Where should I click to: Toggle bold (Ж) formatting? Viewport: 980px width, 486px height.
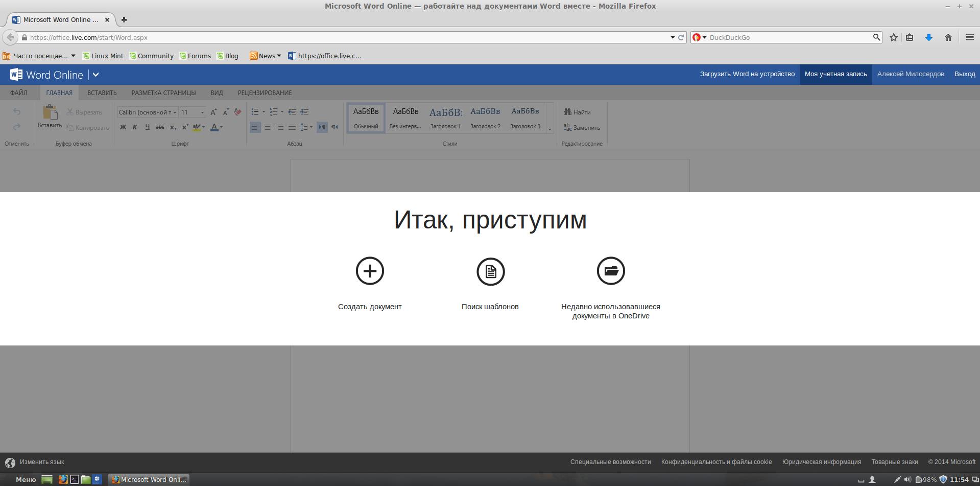tap(123, 127)
